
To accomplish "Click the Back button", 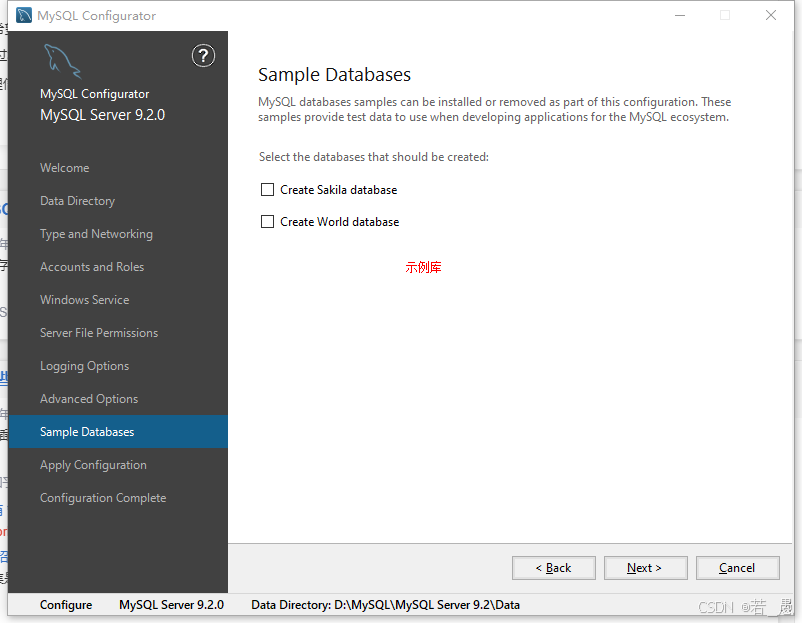I will click(x=553, y=568).
